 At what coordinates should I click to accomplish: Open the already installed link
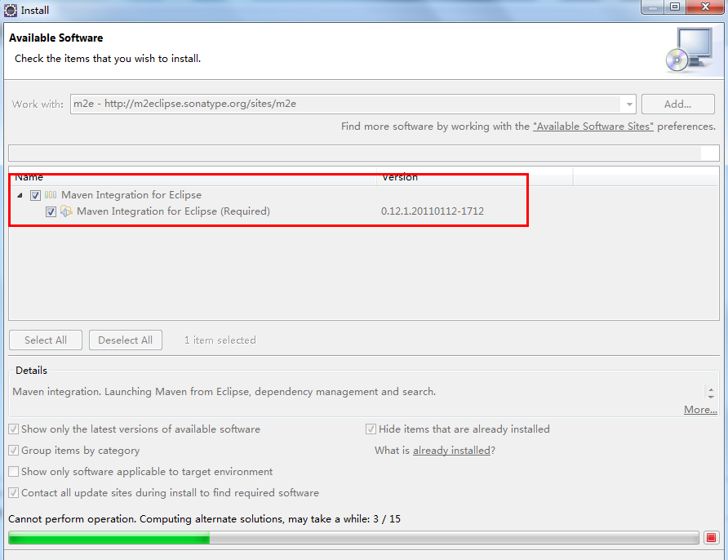tap(451, 451)
